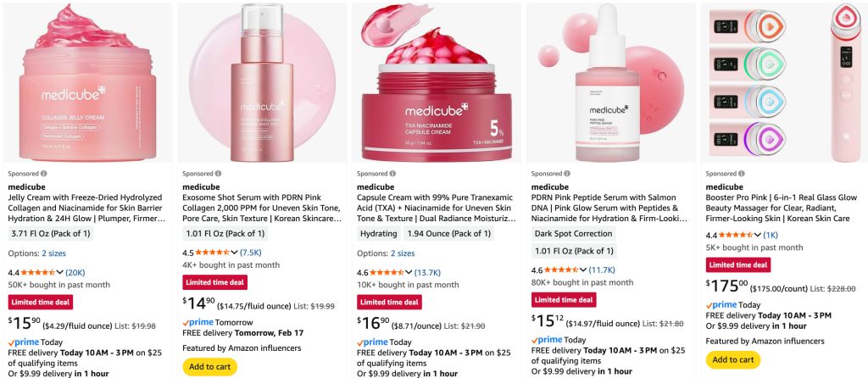This screenshot has width=868, height=378.
Task: Open the TXA Niacinamide Capsule Cream product image
Action: [437, 82]
